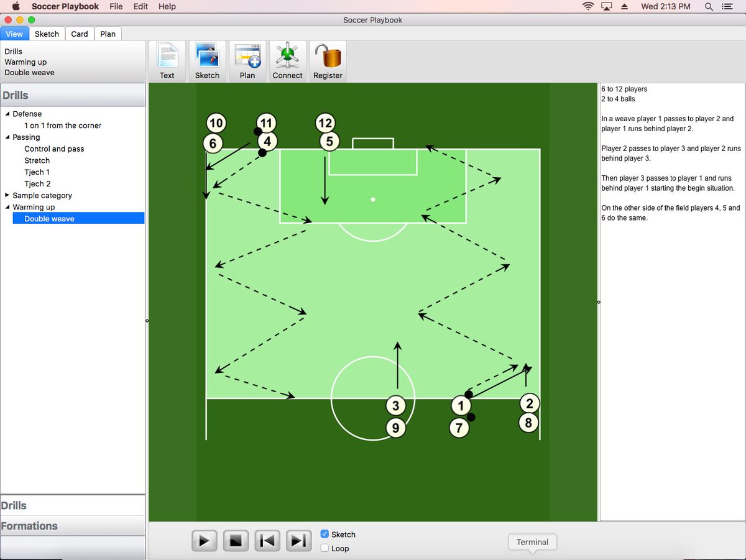
Task: Click the Register padlock icon
Action: 328,62
